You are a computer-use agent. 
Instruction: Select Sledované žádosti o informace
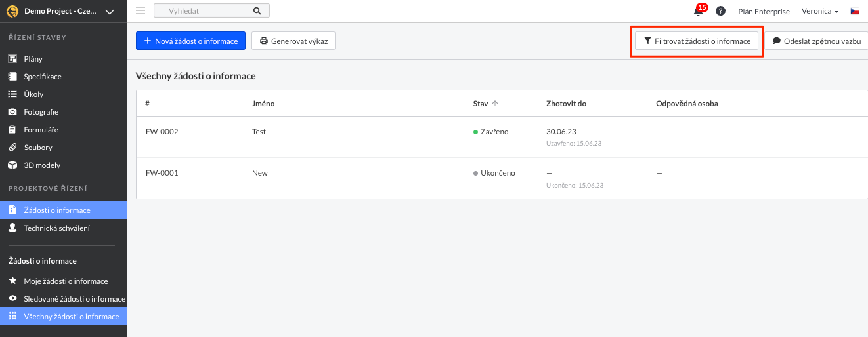74,299
